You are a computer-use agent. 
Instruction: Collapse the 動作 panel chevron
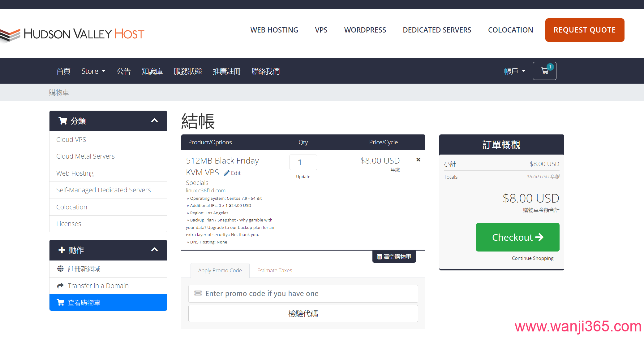click(x=154, y=250)
